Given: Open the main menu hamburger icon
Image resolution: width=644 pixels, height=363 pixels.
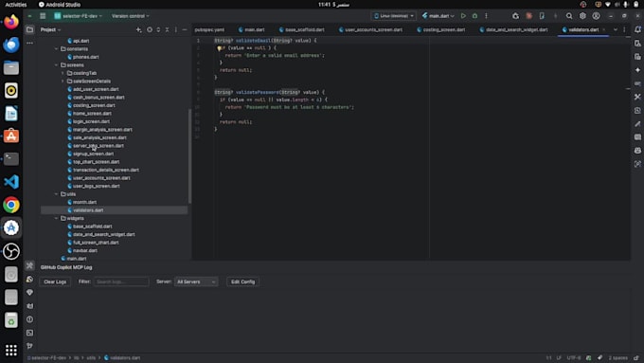Looking at the screenshot, I should (43, 16).
